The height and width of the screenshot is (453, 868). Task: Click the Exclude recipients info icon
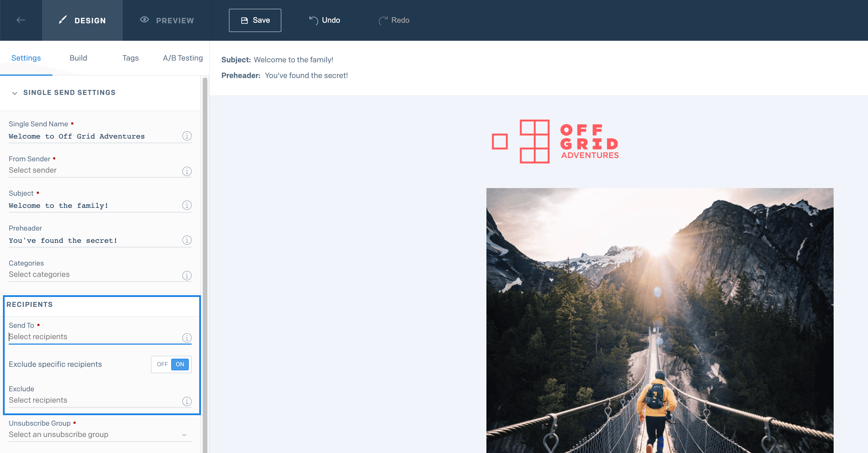[x=187, y=401]
